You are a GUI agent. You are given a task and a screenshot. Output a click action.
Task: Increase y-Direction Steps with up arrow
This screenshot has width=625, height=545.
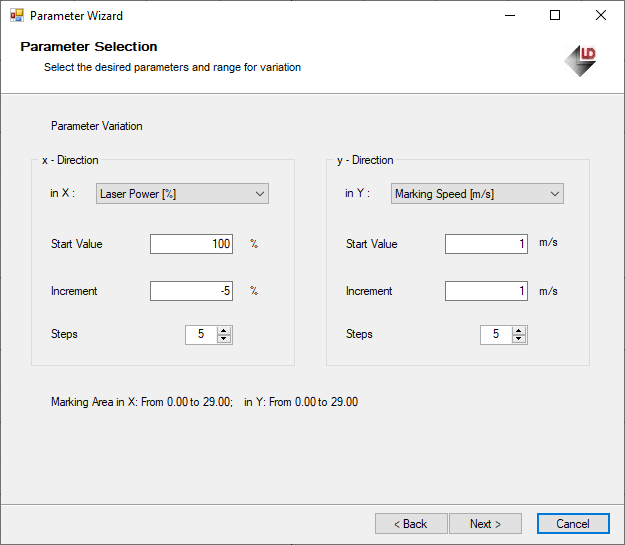pos(519,330)
